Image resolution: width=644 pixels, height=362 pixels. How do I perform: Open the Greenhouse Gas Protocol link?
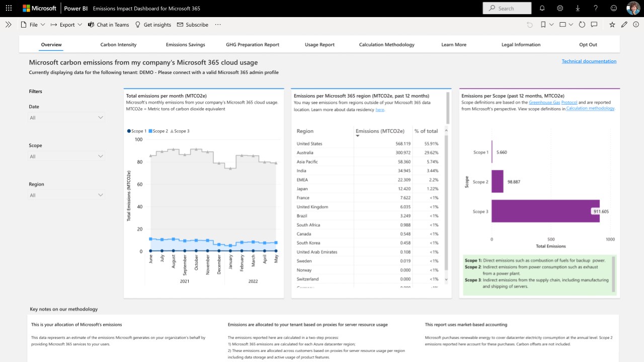point(553,102)
